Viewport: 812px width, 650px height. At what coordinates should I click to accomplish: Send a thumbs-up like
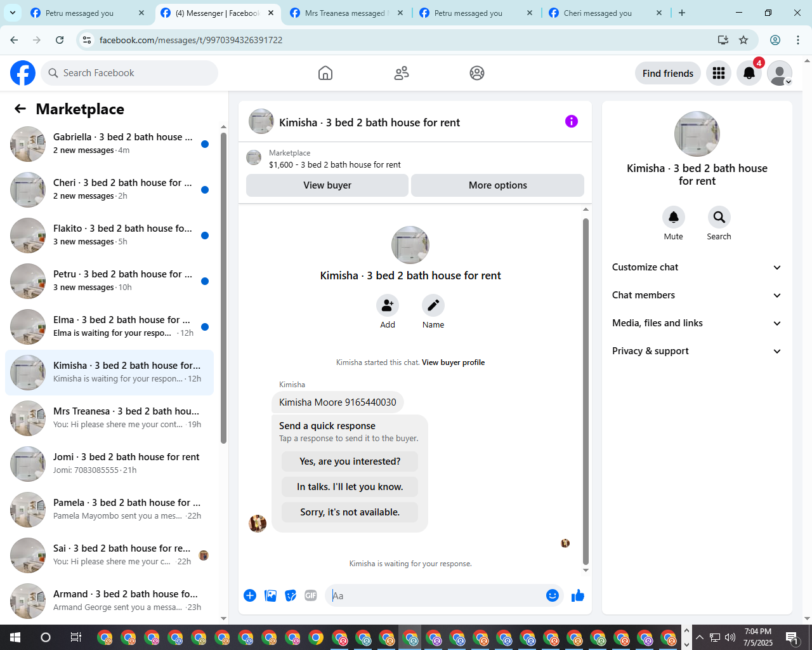[x=578, y=595]
